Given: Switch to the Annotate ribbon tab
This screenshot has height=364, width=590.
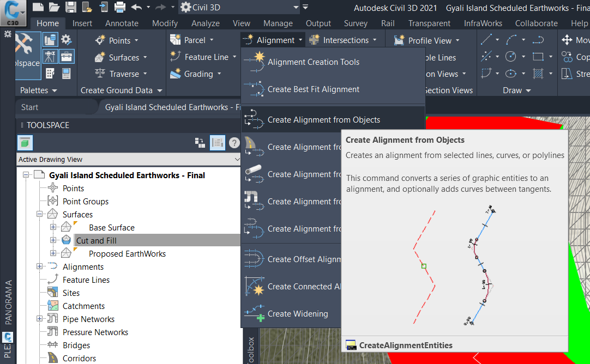Looking at the screenshot, I should click(x=122, y=23).
